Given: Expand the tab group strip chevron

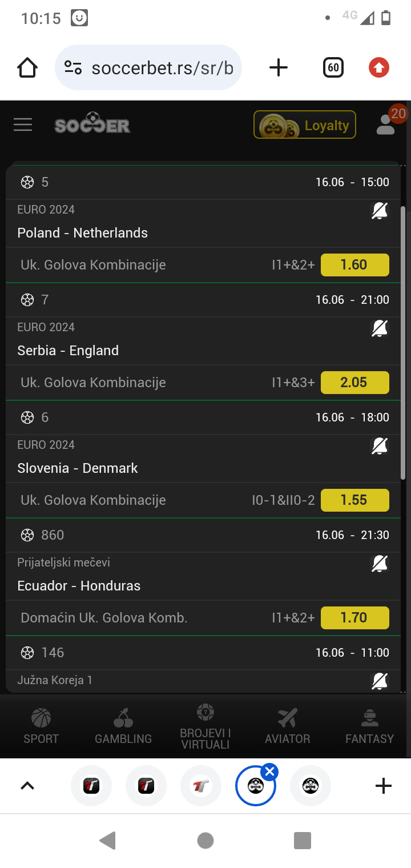Looking at the screenshot, I should [x=27, y=786].
